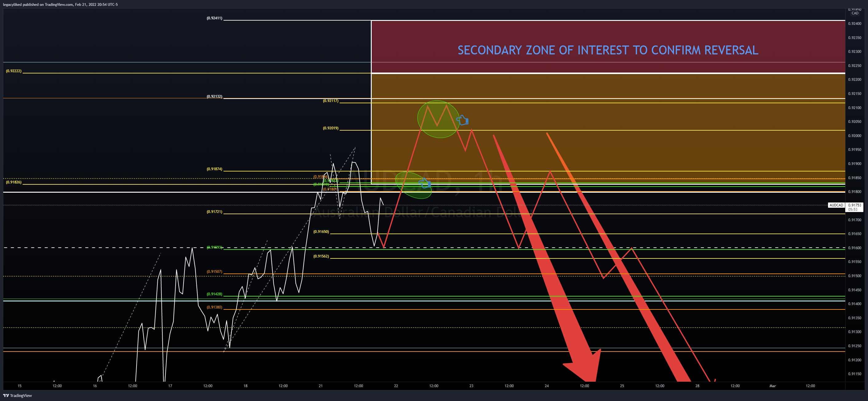The height and width of the screenshot is (401, 868).
Task: Click the TradingView logo at bottom left
Action: (x=18, y=395)
